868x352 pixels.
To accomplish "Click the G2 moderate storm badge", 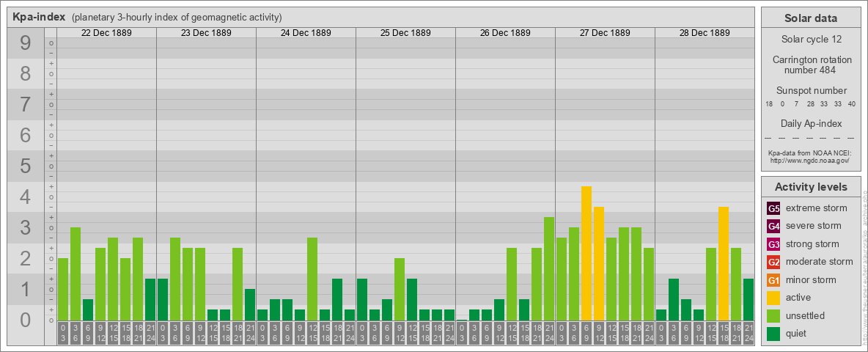I will [x=773, y=262].
